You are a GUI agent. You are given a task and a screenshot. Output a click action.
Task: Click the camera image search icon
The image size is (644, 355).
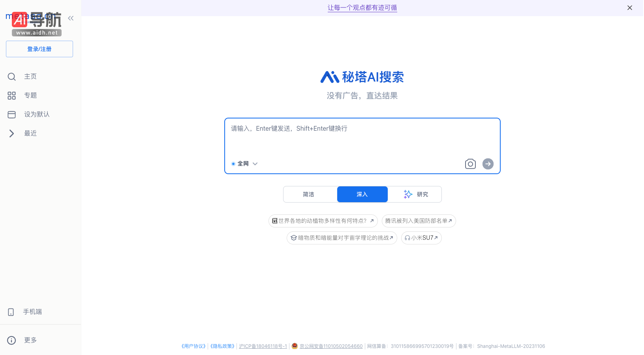[x=470, y=164]
